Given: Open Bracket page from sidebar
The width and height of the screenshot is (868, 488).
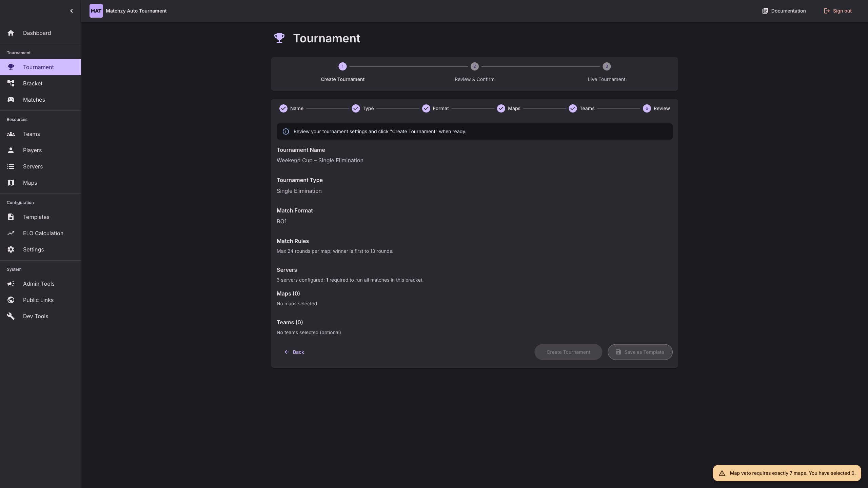Looking at the screenshot, I should pyautogui.click(x=33, y=83).
